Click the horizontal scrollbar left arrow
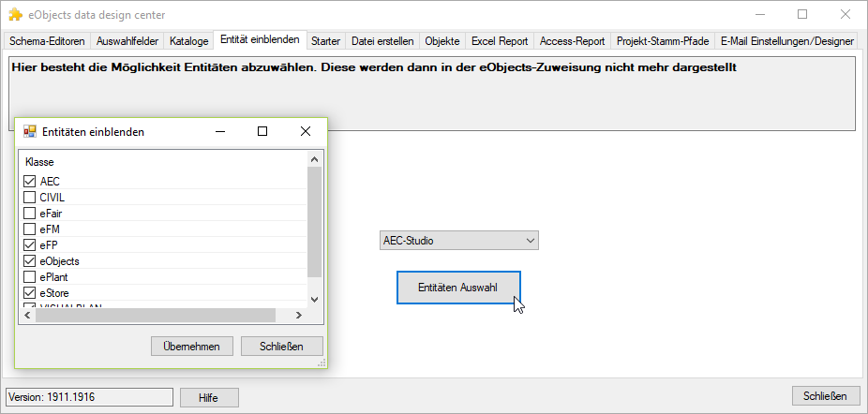This screenshot has height=414, width=868. [x=26, y=315]
